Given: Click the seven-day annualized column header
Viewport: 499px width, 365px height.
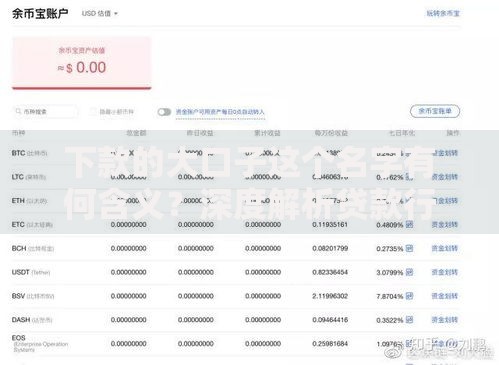Looking at the screenshot, I should tap(402, 133).
